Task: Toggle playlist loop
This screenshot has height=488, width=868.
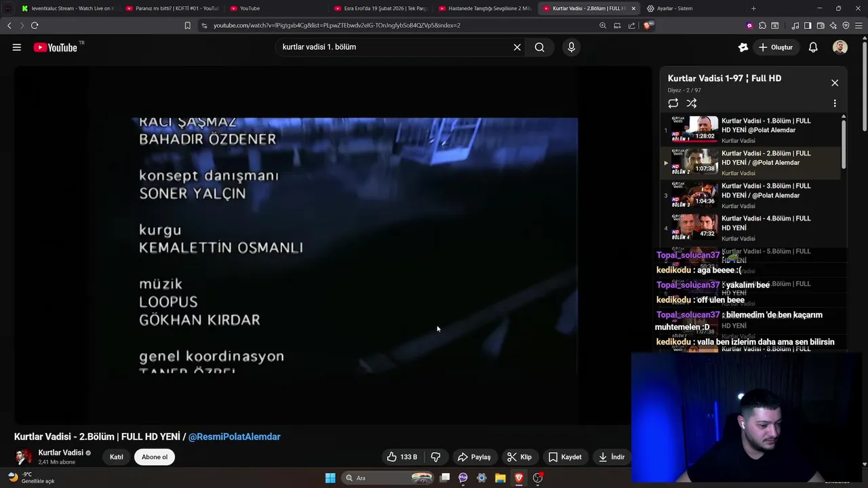Action: click(673, 104)
